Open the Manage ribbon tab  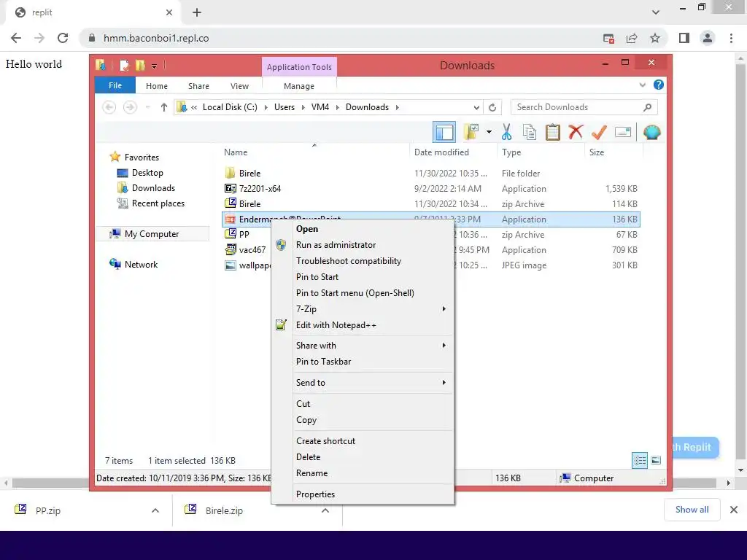(299, 86)
